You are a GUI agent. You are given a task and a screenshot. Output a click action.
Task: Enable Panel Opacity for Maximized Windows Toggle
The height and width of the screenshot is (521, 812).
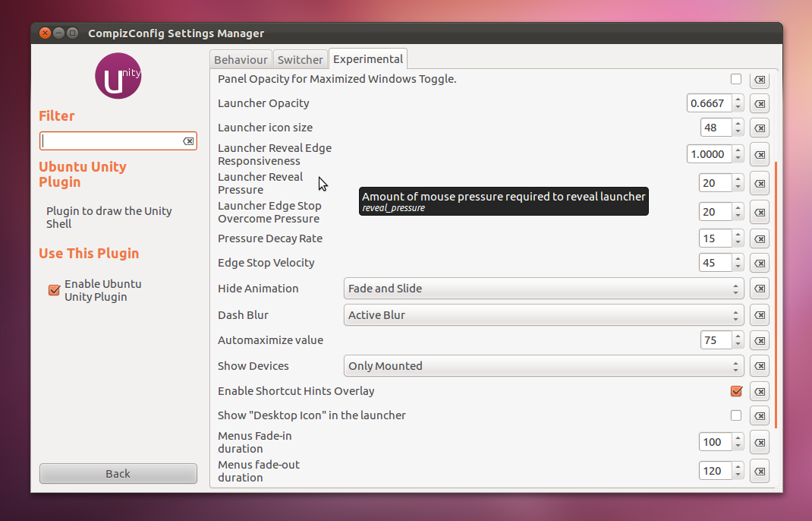(x=736, y=78)
